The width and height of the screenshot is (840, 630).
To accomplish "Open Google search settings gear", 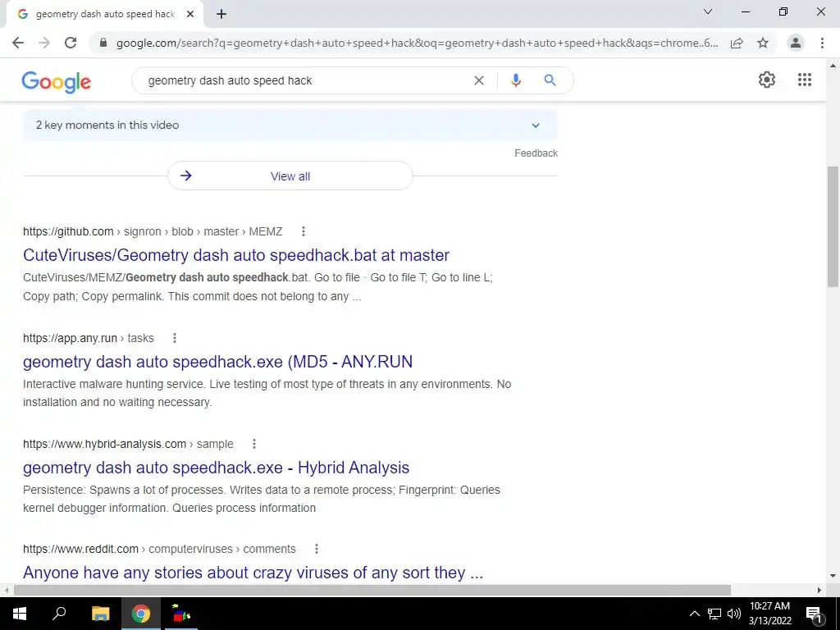I will (767, 80).
